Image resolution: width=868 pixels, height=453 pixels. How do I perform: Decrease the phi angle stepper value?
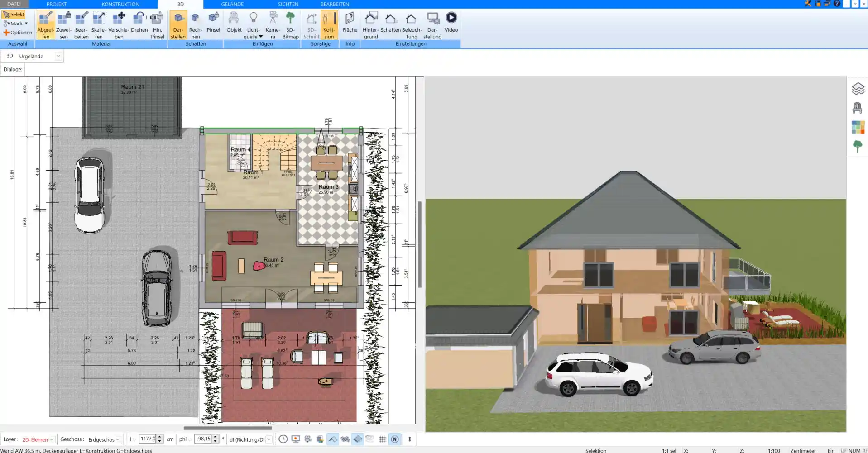(216, 441)
